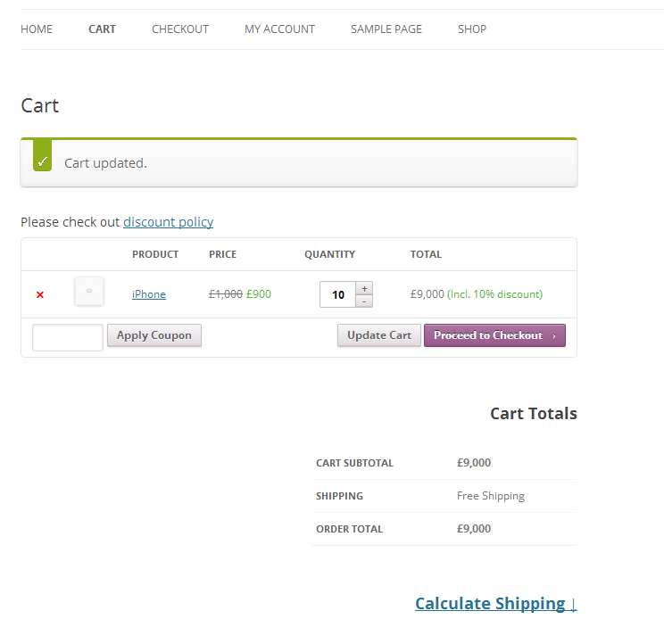Click the coupon code input field
Image resolution: width=664 pixels, height=644 pixels.
tap(68, 337)
